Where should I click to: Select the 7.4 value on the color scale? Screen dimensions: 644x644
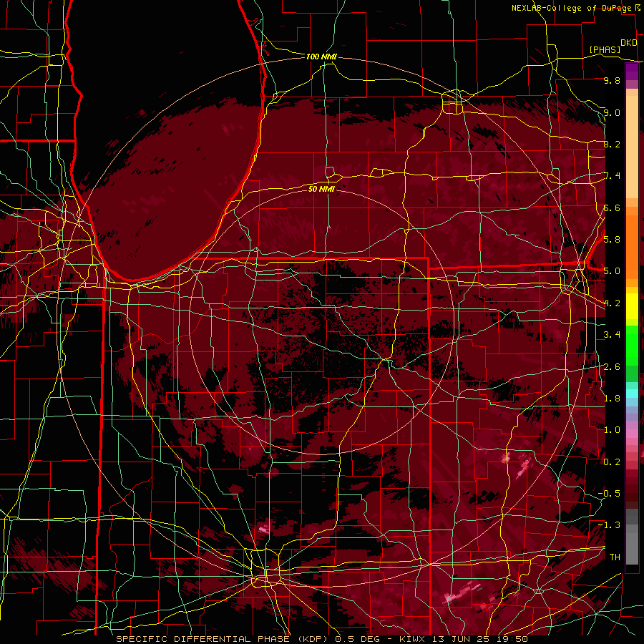[612, 176]
